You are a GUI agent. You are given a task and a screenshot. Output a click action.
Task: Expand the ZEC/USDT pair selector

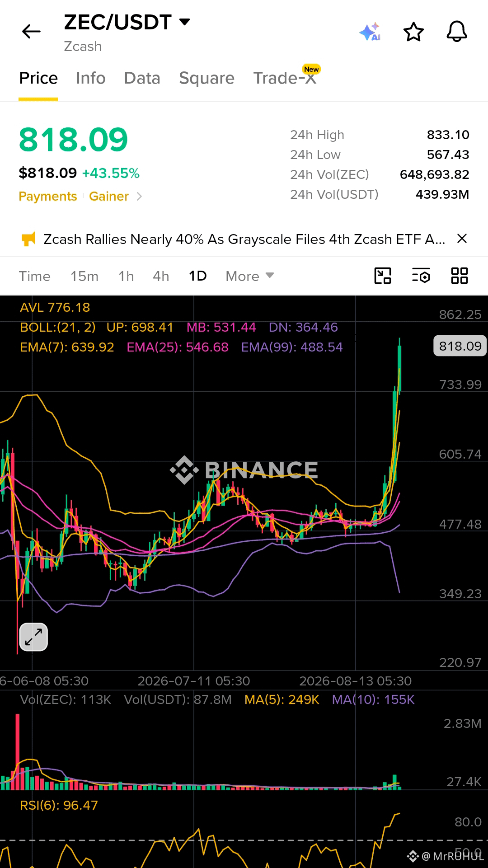pos(185,22)
